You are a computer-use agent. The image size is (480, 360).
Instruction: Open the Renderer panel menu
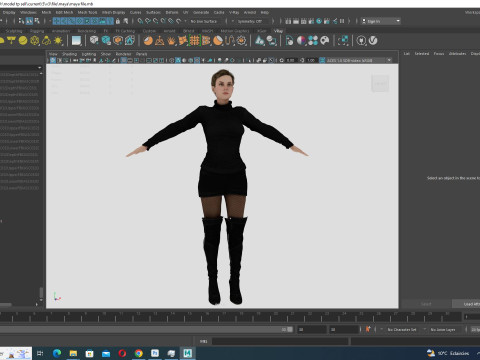123,54
